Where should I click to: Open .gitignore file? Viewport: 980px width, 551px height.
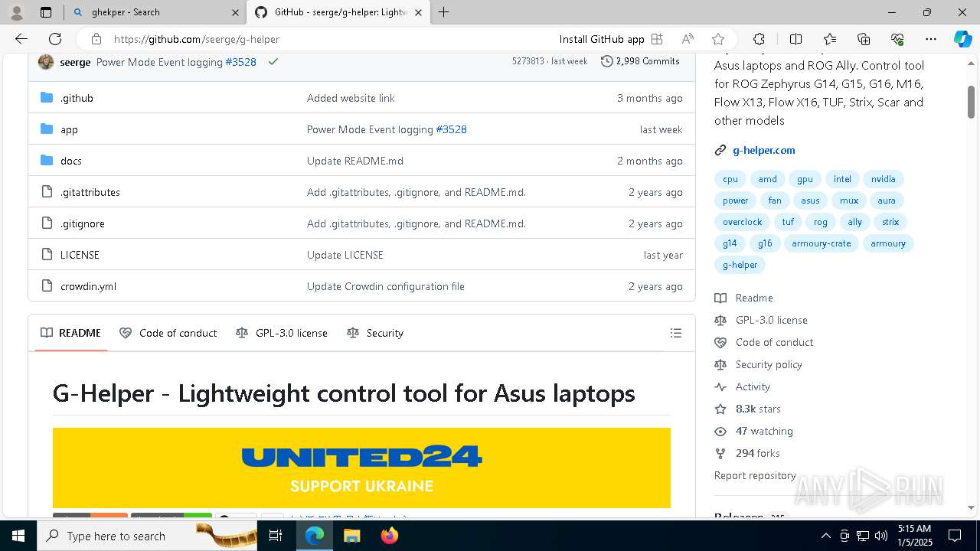pyautogui.click(x=83, y=223)
